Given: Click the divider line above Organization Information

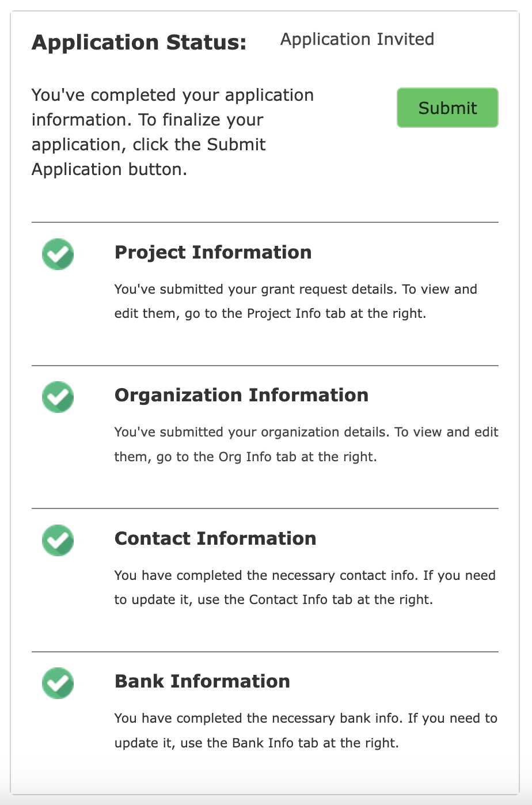Looking at the screenshot, I should 265,365.
